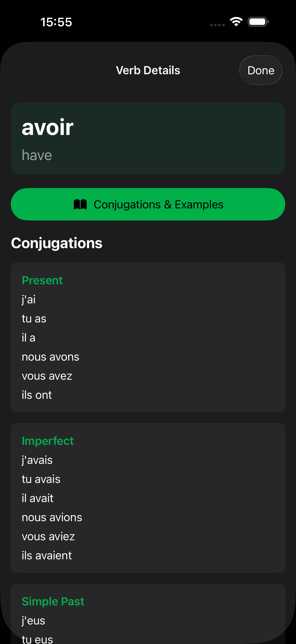Tap the Done button

point(261,70)
